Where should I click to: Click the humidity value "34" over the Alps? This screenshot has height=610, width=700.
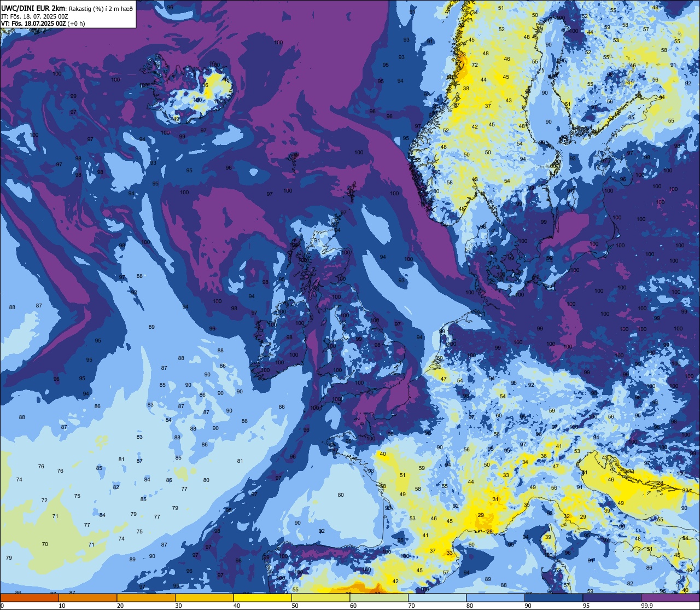coord(525,462)
